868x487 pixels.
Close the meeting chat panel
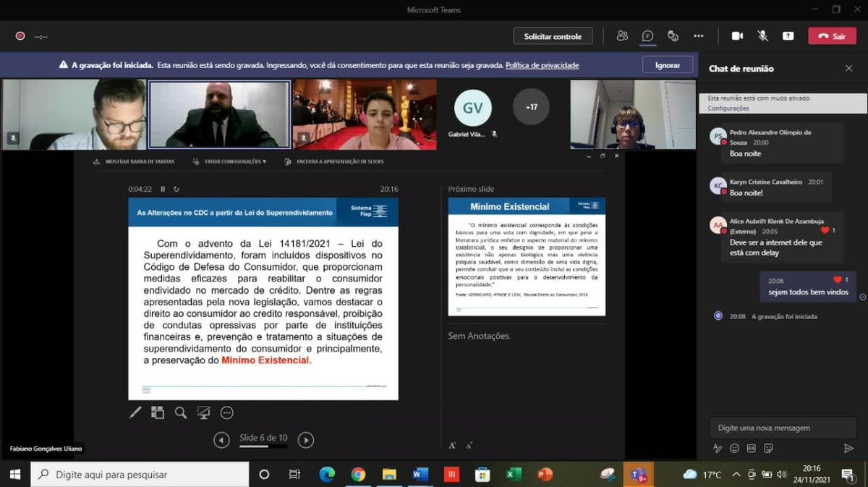[848, 69]
